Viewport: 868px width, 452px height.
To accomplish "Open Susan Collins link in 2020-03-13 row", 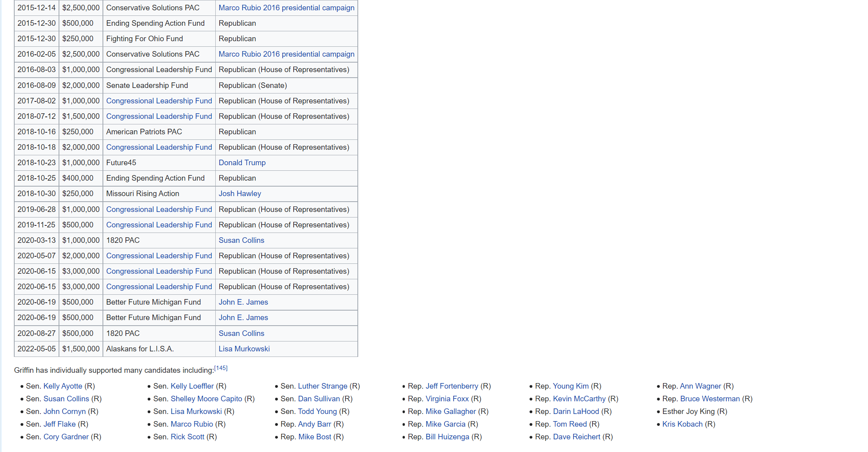I will click(241, 240).
